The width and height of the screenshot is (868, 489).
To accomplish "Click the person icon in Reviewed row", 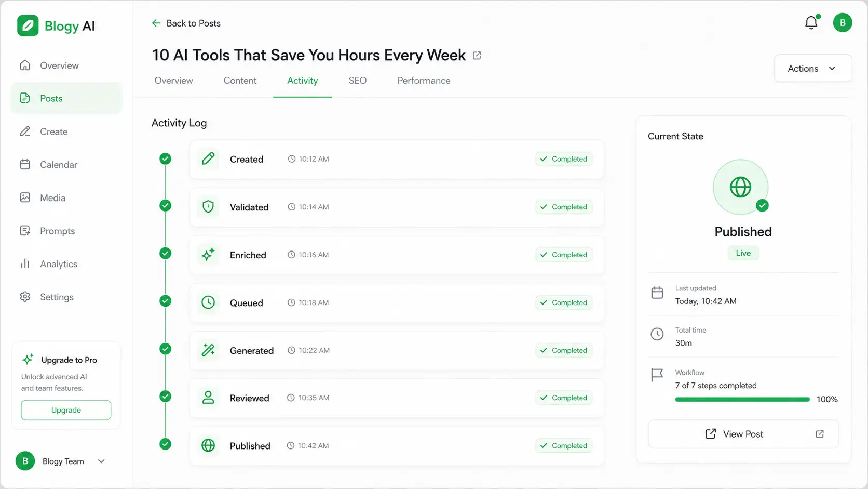I will pyautogui.click(x=208, y=398).
